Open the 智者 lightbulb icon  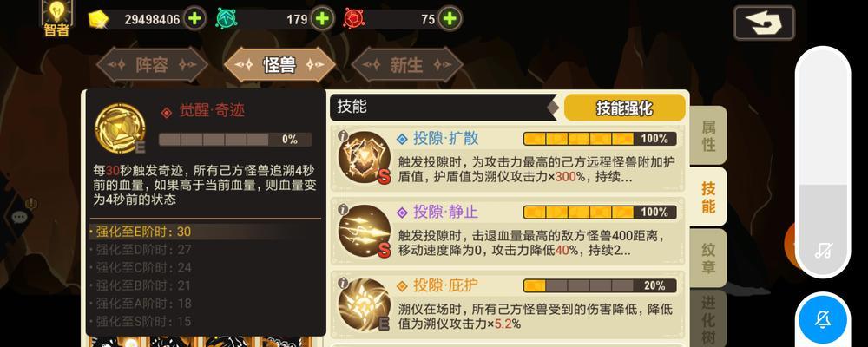[56, 17]
